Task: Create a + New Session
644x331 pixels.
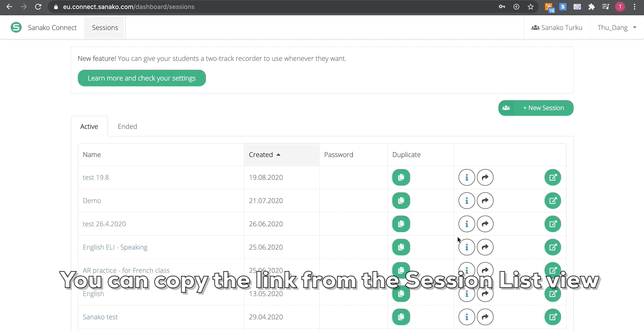Action: [x=536, y=108]
